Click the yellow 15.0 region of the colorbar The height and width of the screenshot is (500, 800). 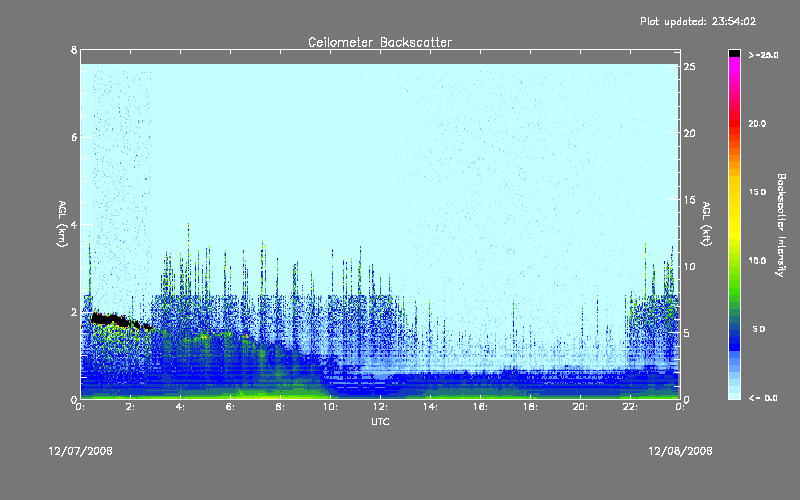pos(734,192)
